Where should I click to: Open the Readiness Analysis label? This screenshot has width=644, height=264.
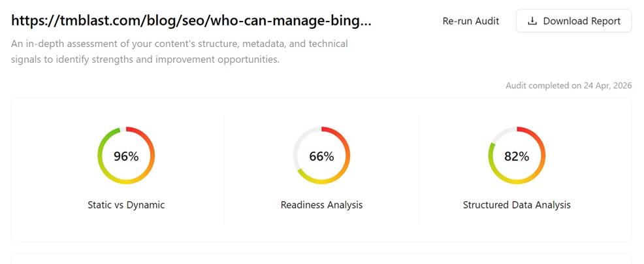pyautogui.click(x=321, y=205)
